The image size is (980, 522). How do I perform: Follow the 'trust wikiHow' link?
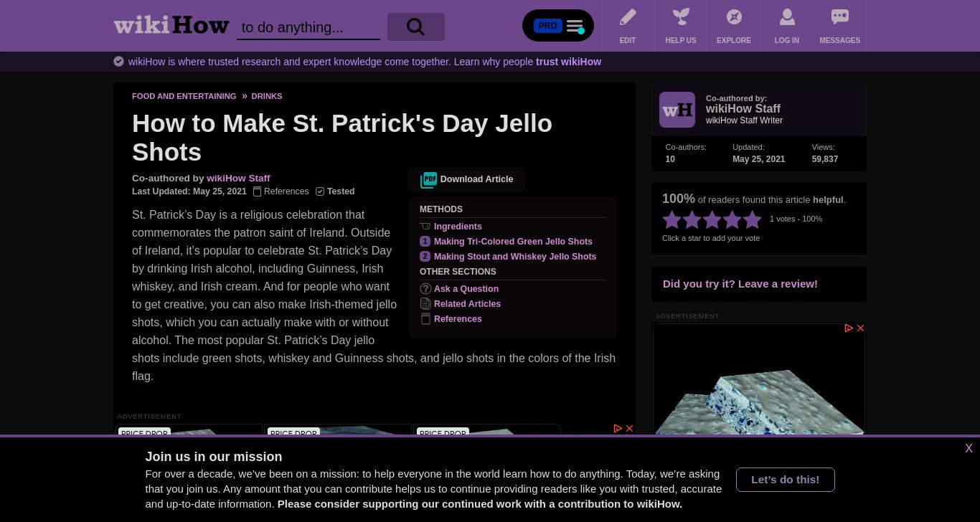568,62
